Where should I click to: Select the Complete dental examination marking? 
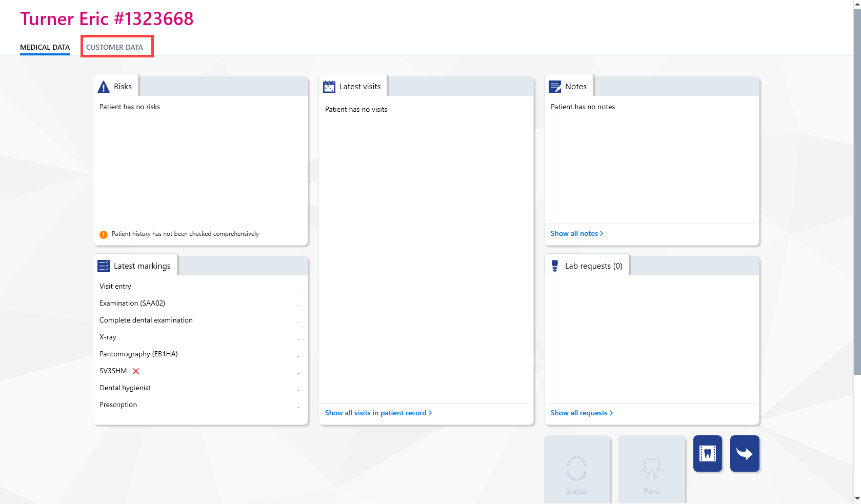click(200, 320)
